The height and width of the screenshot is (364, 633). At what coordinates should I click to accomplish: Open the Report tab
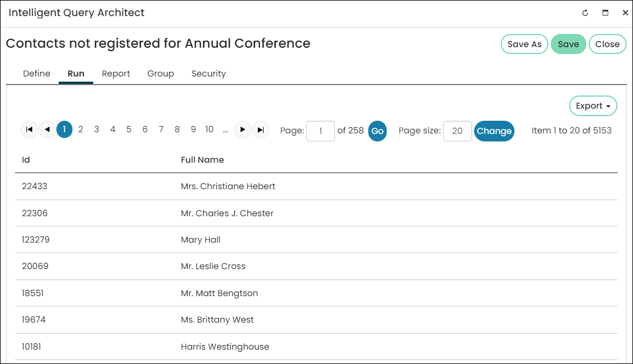pos(116,74)
